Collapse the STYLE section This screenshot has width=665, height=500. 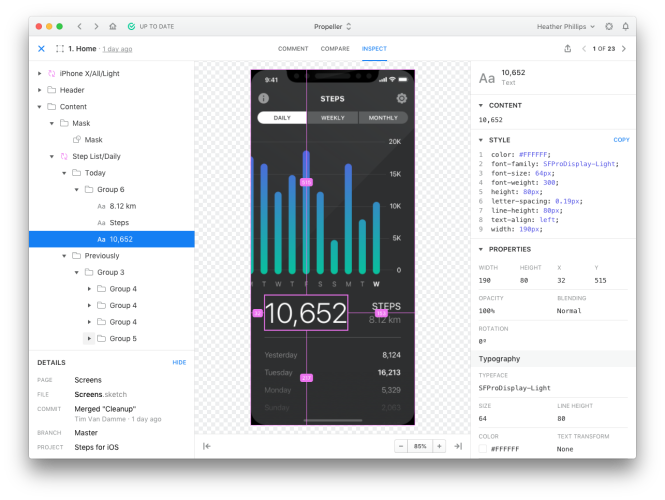(481, 140)
